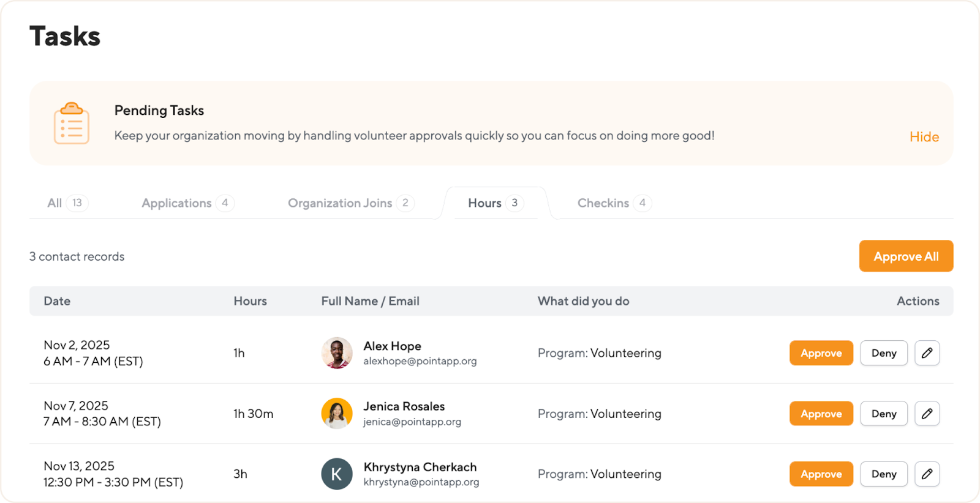The image size is (980, 503).
Task: Click the 3h hours value
Action: [x=240, y=474]
